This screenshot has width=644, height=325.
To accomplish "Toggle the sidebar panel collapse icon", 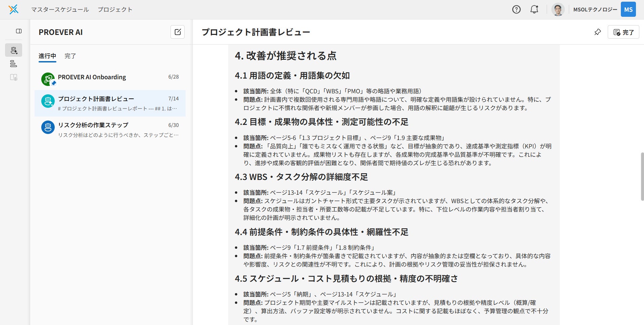I will pos(19,31).
